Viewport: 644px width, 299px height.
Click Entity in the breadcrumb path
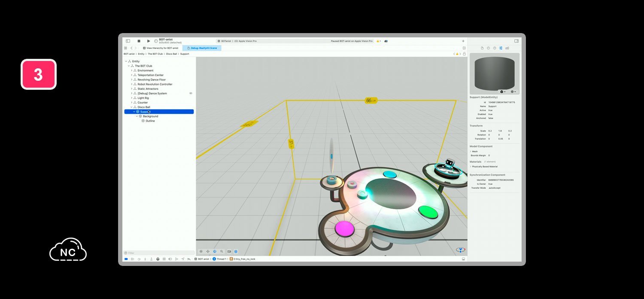[x=141, y=54]
